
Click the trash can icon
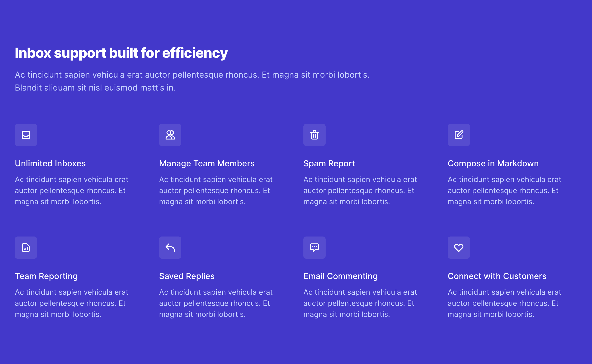314,135
